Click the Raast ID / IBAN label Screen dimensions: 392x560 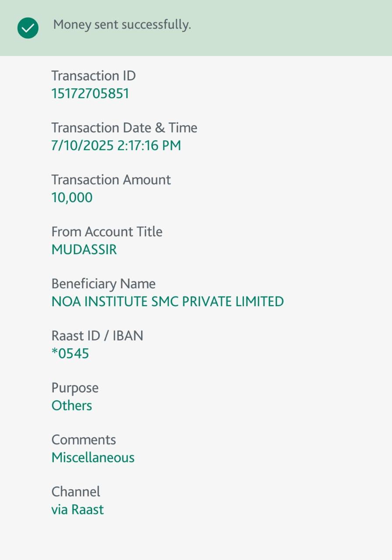click(97, 336)
